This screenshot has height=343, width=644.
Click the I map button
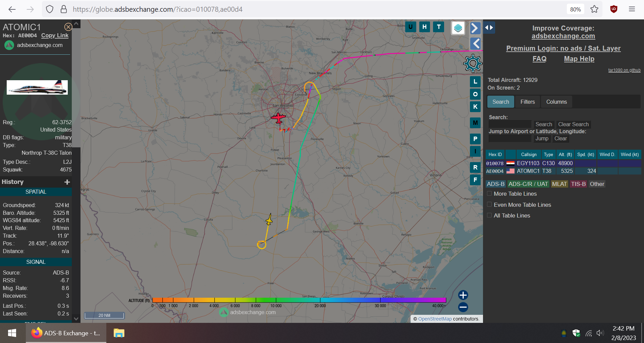475,151
